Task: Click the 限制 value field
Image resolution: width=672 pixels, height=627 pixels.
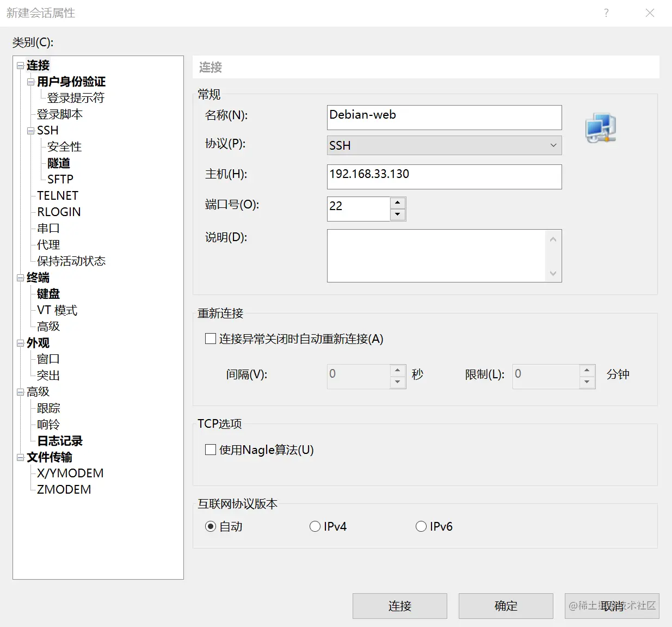Action: pos(546,376)
